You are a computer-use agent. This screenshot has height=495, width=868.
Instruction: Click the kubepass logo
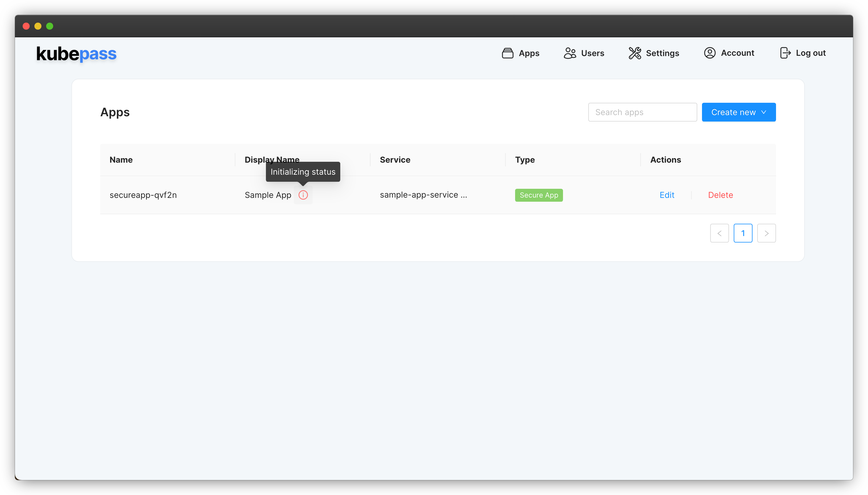76,53
